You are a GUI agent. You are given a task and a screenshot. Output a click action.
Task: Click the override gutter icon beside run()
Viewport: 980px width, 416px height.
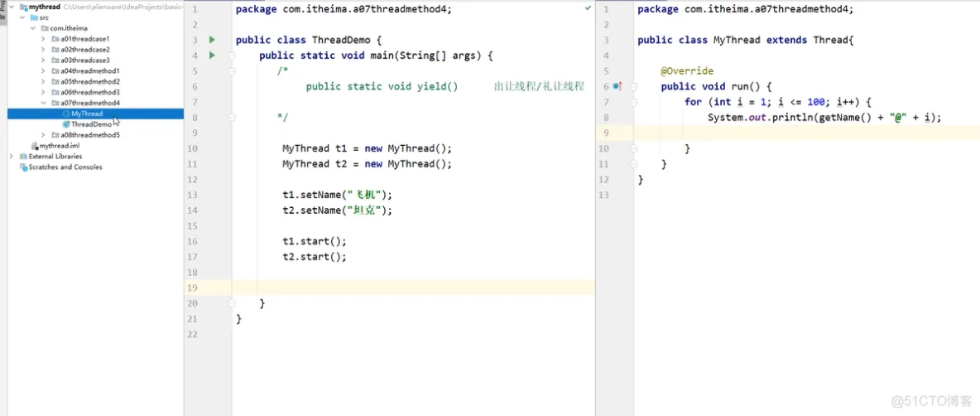coord(618,86)
